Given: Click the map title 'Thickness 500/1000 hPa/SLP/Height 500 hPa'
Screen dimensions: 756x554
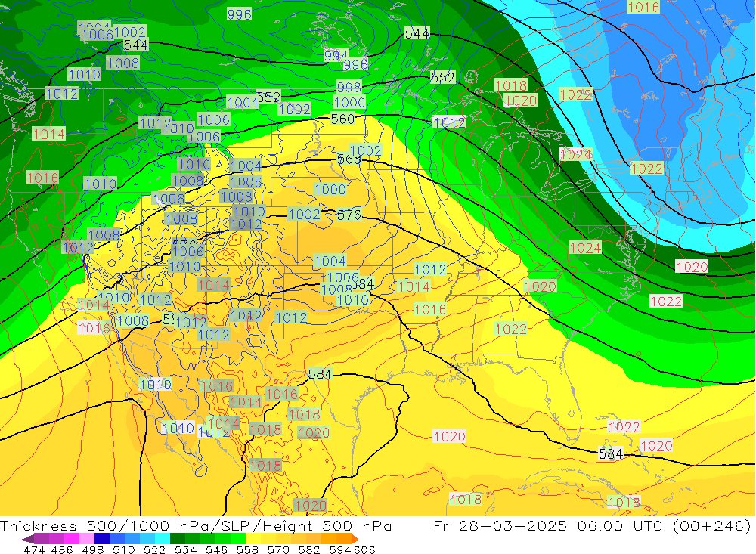Looking at the screenshot, I should pyautogui.click(x=196, y=525).
